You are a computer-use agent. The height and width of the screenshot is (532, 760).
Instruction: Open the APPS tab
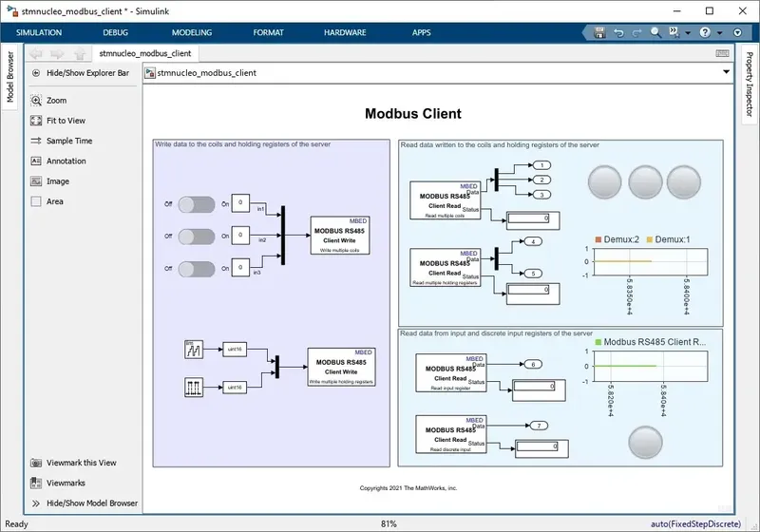click(421, 32)
